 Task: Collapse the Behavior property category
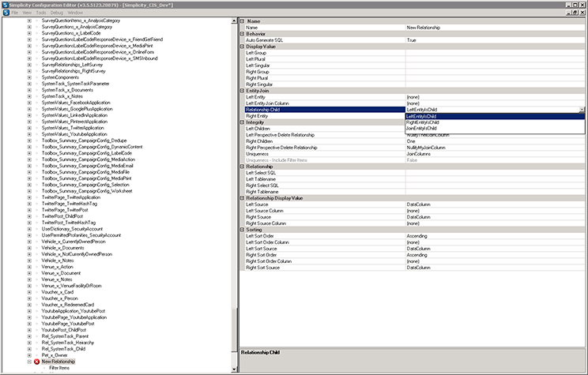tap(243, 34)
